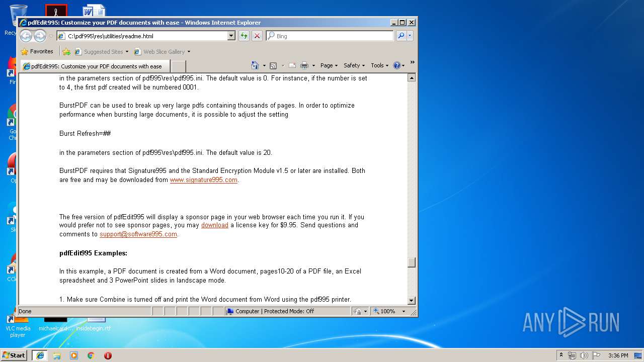
Task: Go back with the Back arrow button
Action: click(26, 36)
